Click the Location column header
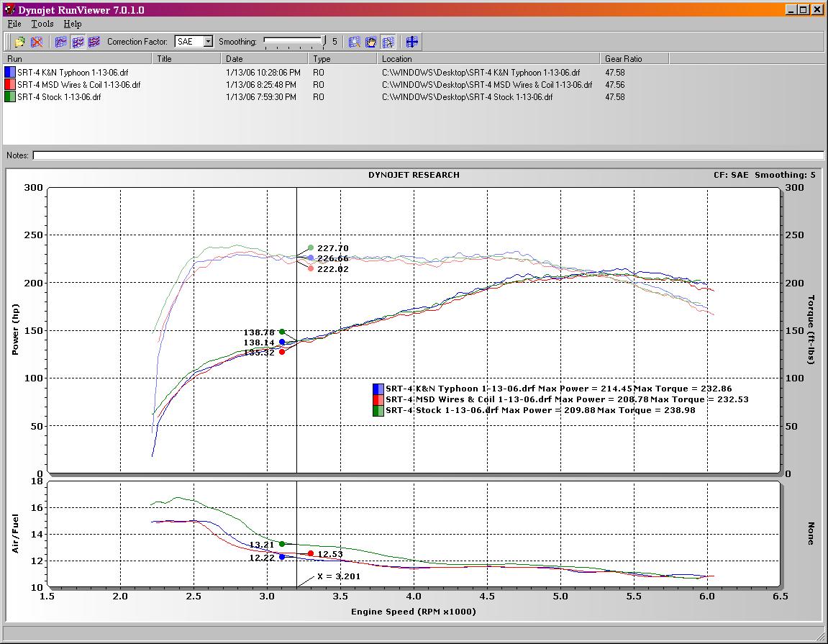Viewport: 828px width, 644px height. click(x=488, y=58)
